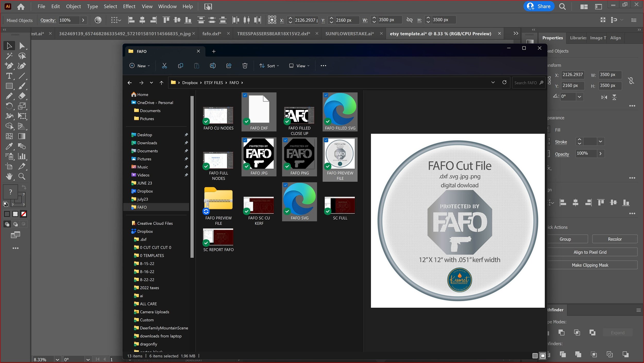Click Illustrator Home icon
644x363 pixels.
(21, 7)
